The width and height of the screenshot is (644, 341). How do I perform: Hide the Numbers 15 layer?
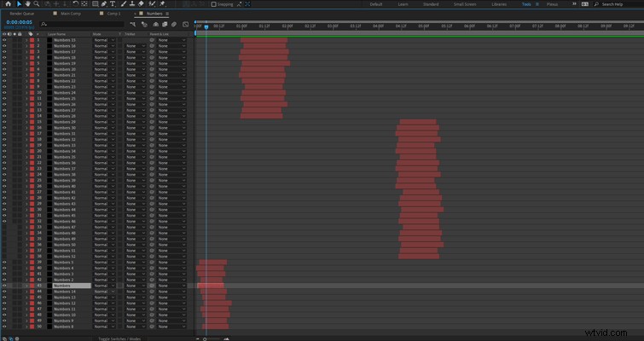4,40
